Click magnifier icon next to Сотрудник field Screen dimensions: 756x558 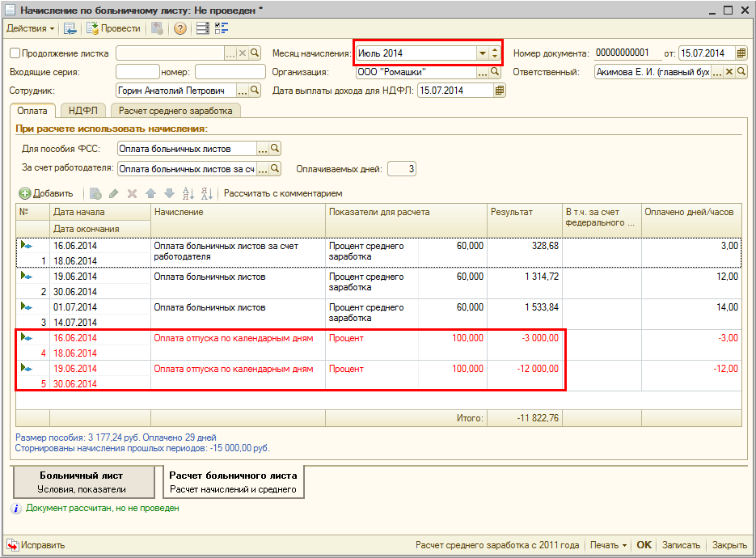point(255,91)
